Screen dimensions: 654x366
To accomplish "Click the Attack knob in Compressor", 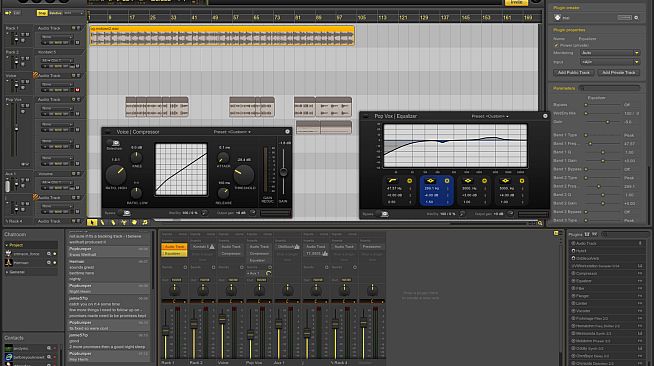I will pyautogui.click(x=223, y=158).
